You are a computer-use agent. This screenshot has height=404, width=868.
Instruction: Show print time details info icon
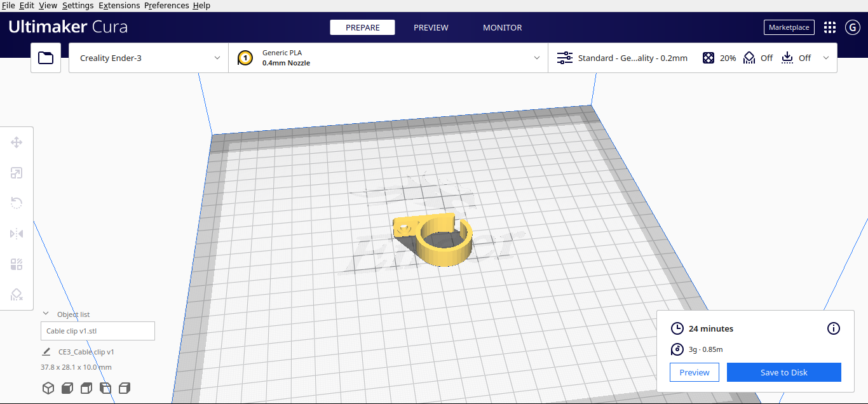tap(834, 328)
